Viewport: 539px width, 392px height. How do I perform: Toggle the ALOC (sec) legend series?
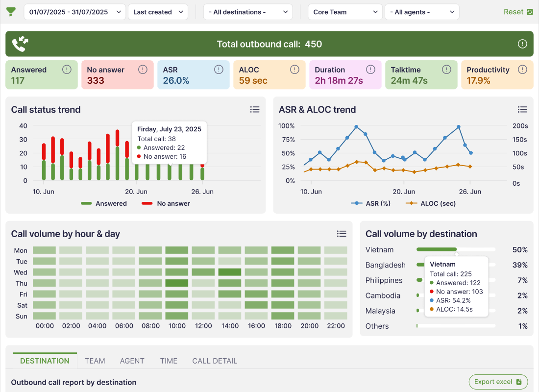click(x=430, y=203)
